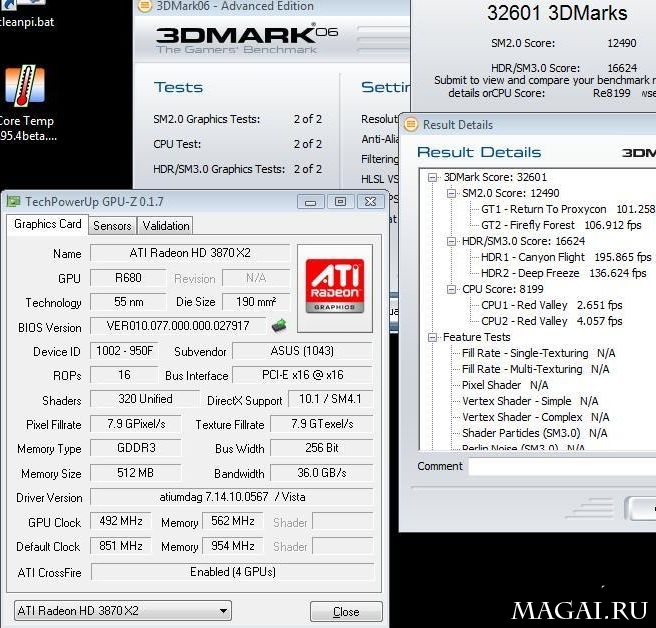Click the DirectX Support 10.1 / SM4.1 field
This screenshot has width=656, height=628.
[x=330, y=399]
